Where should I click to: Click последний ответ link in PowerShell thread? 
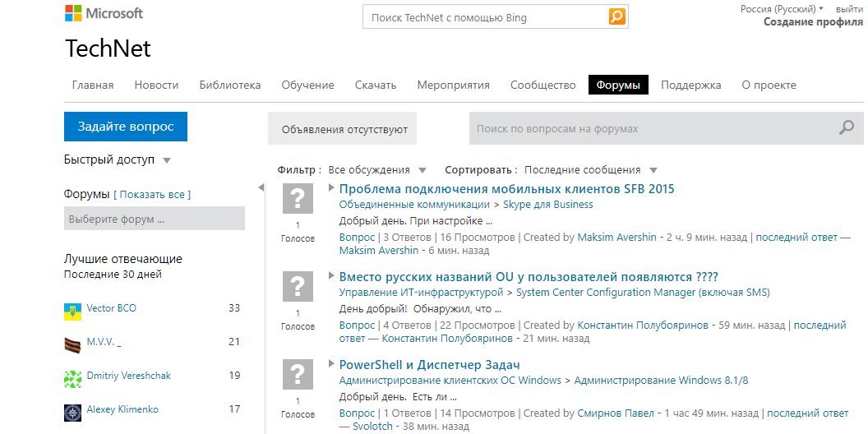pyautogui.click(x=808, y=413)
